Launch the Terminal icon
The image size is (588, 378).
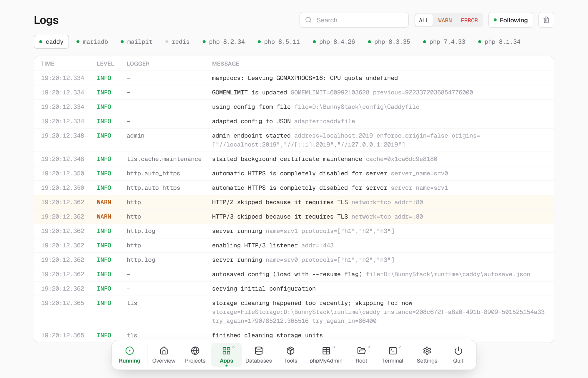tap(393, 350)
